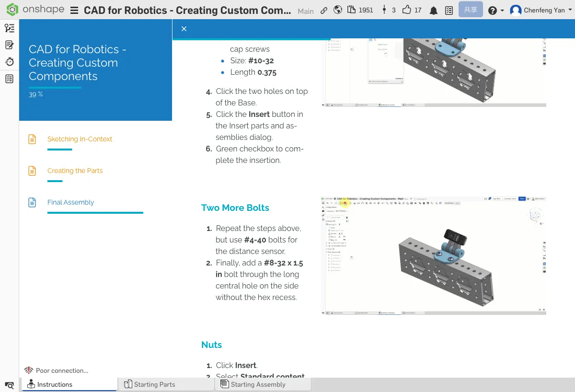Open the tab manager search icon

pyautogui.click(x=9, y=385)
